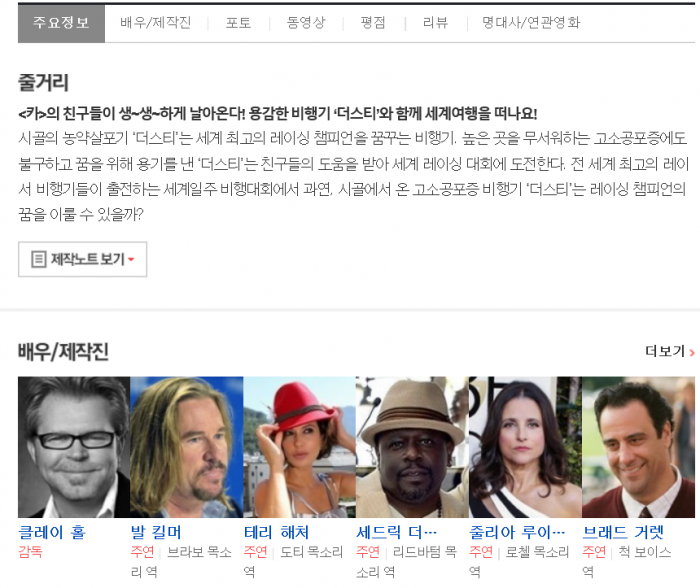Go to the 동영상 tab
Image resolution: width=700 pixels, height=588 pixels.
[x=305, y=23]
